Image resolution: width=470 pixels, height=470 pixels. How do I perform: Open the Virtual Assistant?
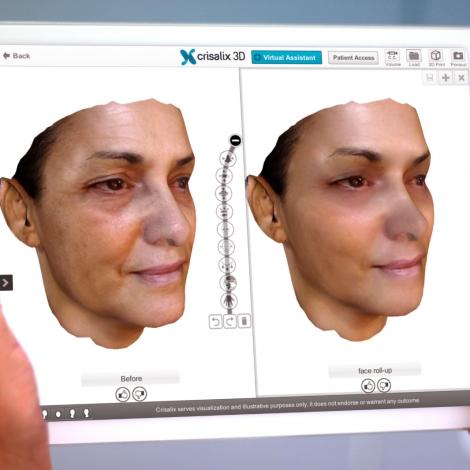coord(286,57)
